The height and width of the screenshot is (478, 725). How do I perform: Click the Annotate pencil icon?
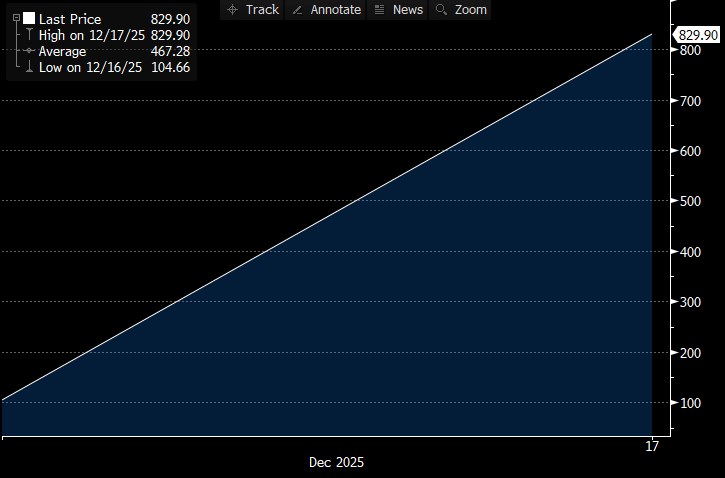tap(298, 10)
